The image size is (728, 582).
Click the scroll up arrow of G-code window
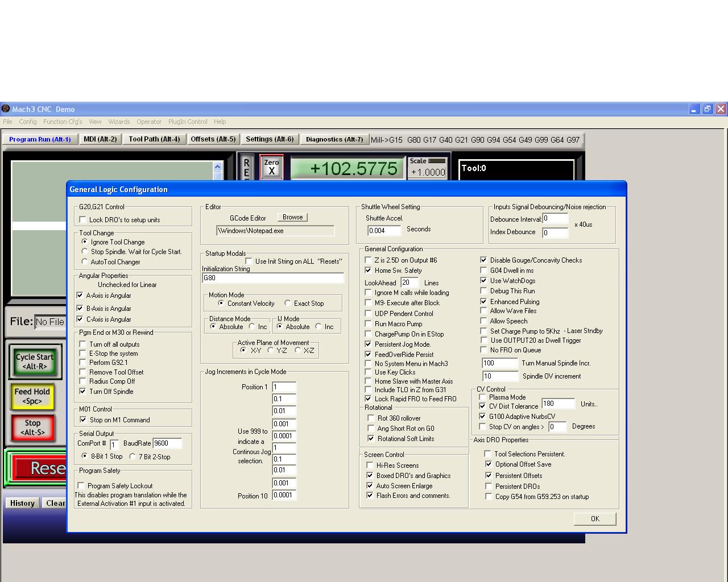click(x=217, y=167)
